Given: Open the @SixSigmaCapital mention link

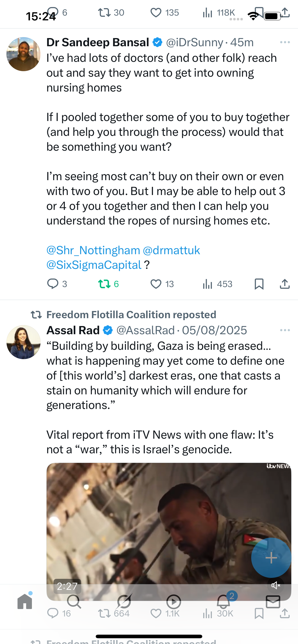Looking at the screenshot, I should (94, 265).
